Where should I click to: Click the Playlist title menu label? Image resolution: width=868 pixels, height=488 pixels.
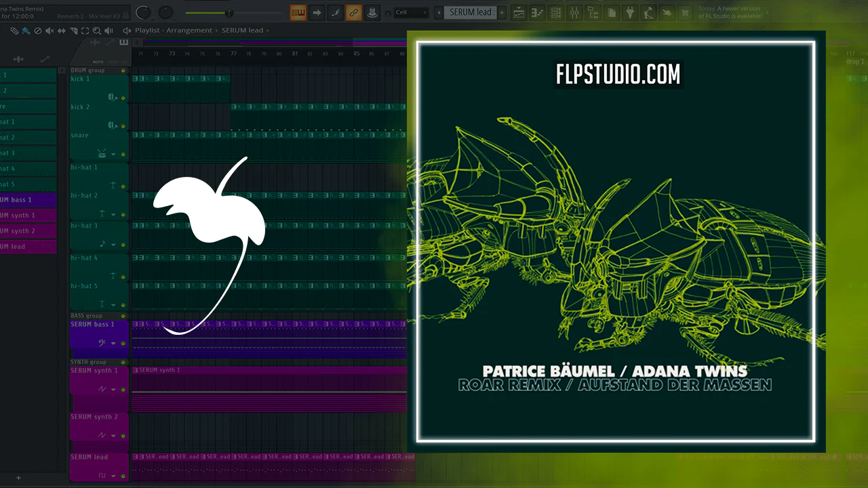(147, 30)
